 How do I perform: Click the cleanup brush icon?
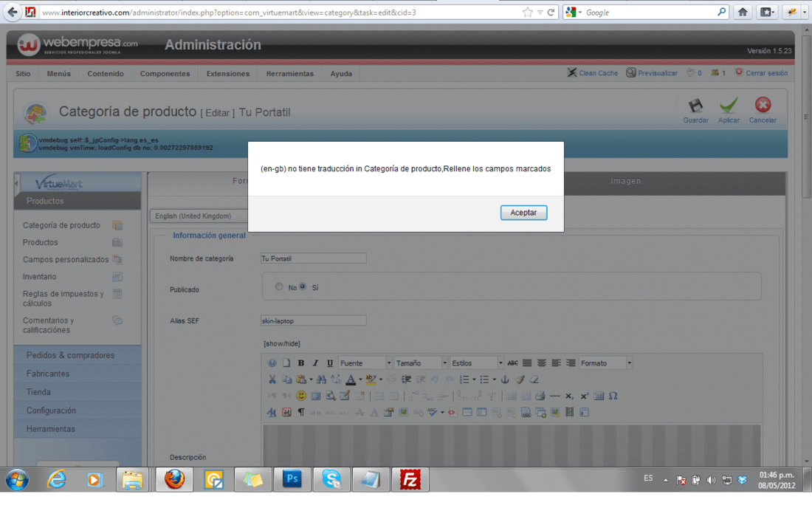(x=520, y=380)
